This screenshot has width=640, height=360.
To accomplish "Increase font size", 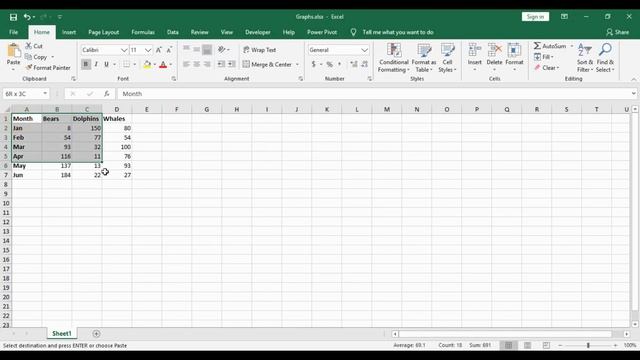I will pos(159,50).
